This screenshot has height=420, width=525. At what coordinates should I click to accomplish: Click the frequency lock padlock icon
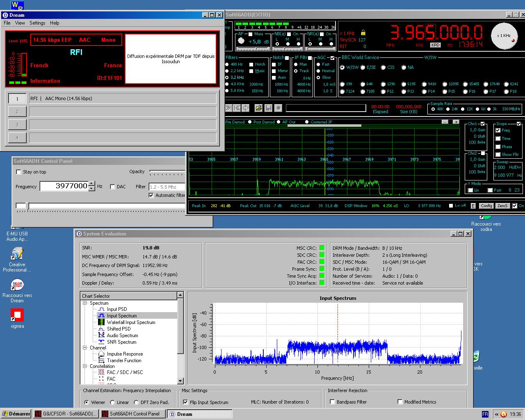[x=363, y=32]
